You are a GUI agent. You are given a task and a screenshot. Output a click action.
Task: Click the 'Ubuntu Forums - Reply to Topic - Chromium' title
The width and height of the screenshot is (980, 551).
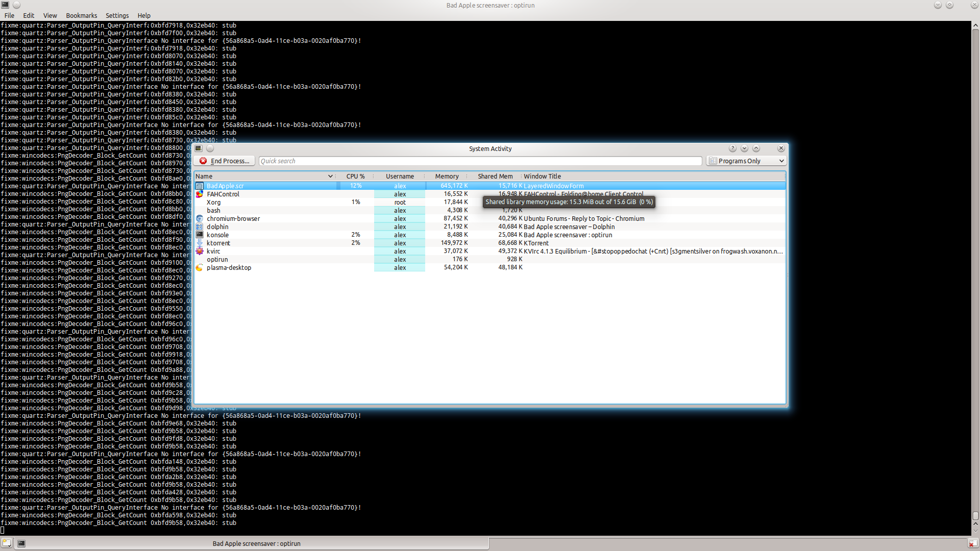(584, 219)
